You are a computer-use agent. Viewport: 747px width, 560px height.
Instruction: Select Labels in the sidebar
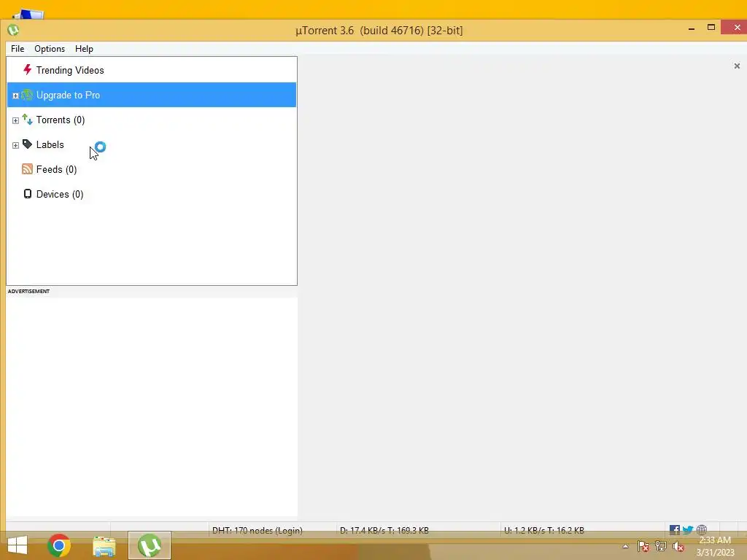(50, 145)
